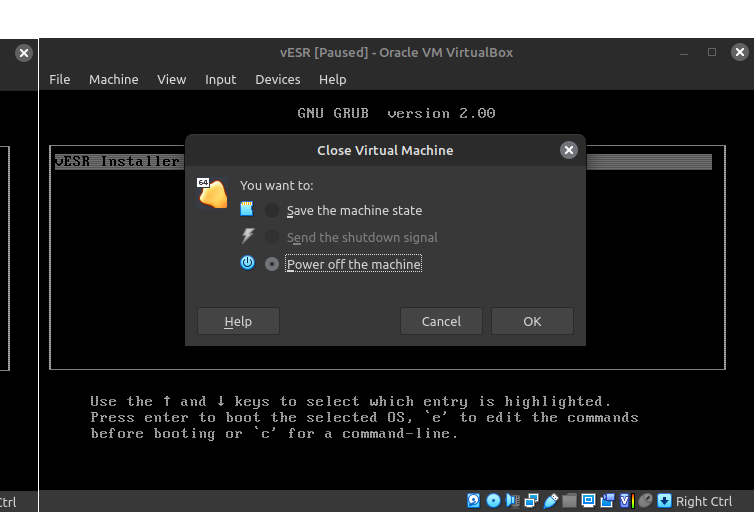This screenshot has height=512, width=754.
Task: Open the audio status icon
Action: click(513, 501)
